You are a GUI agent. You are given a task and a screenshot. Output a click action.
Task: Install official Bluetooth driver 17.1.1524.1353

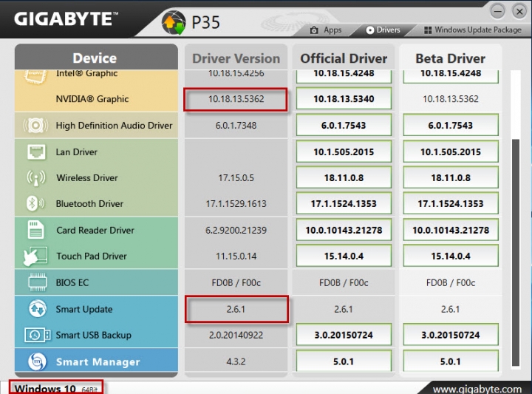[x=344, y=203]
